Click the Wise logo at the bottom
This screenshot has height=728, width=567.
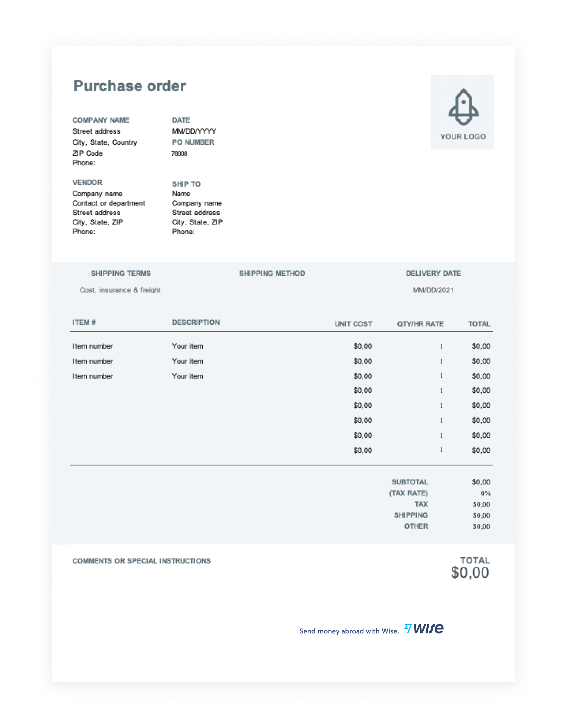[x=424, y=629]
